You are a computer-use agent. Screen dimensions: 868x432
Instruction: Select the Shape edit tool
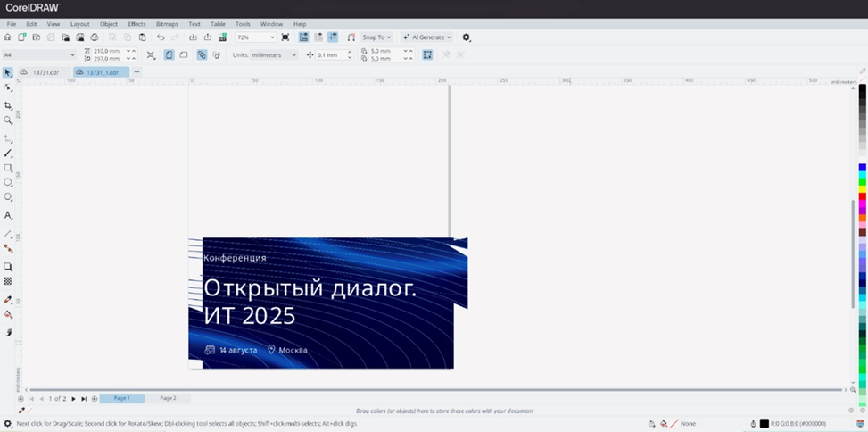click(x=8, y=88)
